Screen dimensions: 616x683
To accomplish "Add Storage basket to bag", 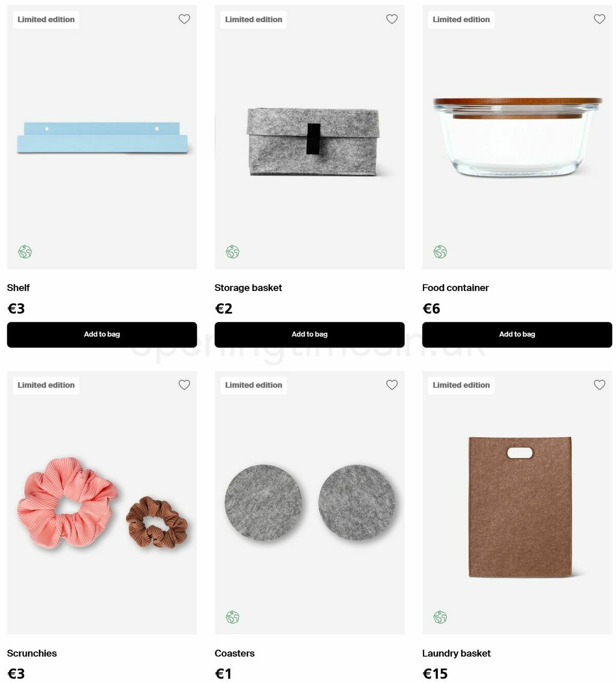I will 310,335.
